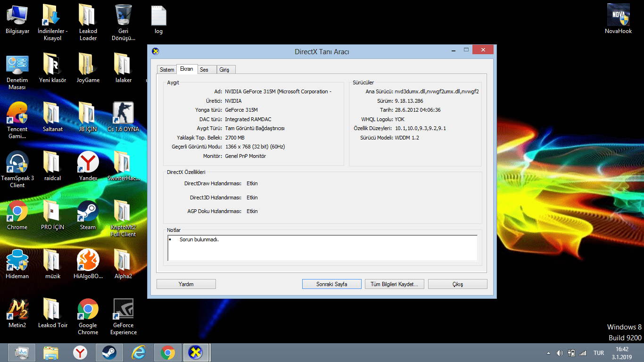Open the volume control in tray
Screen dimensions: 644x362
click(560, 353)
